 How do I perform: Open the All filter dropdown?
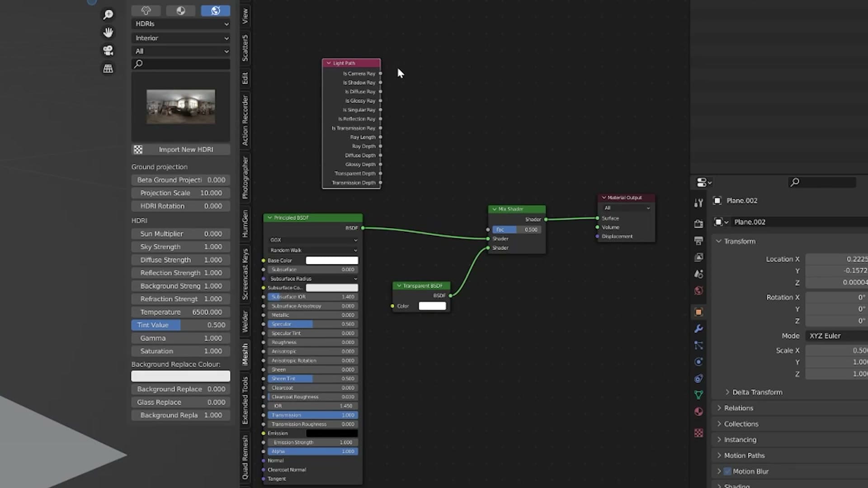pyautogui.click(x=181, y=51)
